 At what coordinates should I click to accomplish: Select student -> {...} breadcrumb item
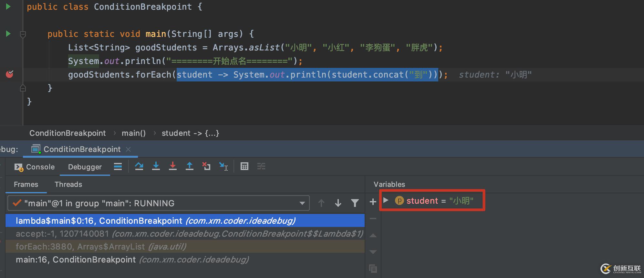[190, 133]
